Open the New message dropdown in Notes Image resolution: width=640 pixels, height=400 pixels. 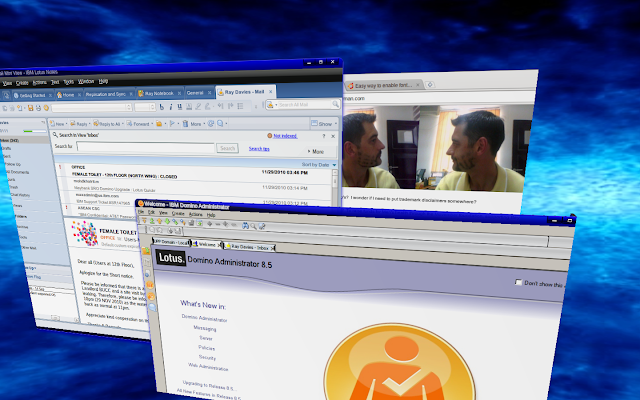[66, 124]
